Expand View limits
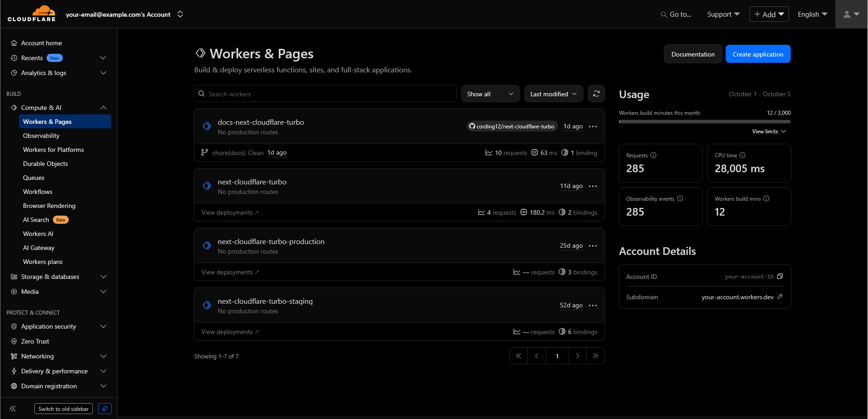Viewport: 868px width, 419px height. pos(769,132)
